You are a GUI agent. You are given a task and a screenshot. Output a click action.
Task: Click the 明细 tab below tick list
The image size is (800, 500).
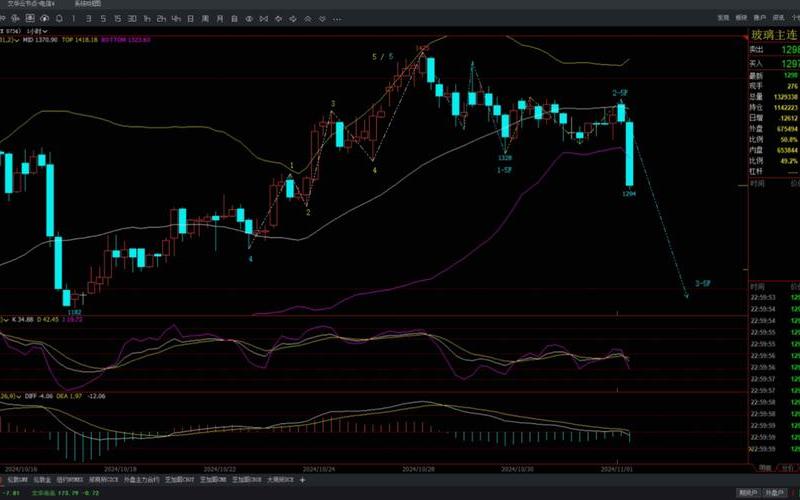coord(765,467)
